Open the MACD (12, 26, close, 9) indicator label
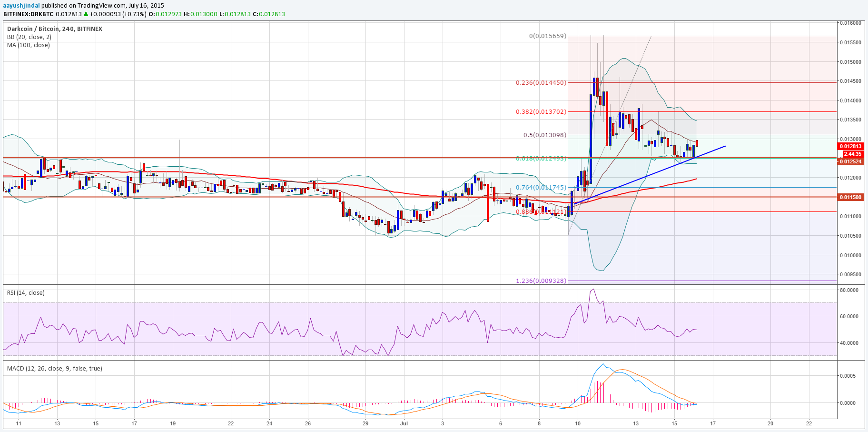The width and height of the screenshot is (868, 432). 54,368
